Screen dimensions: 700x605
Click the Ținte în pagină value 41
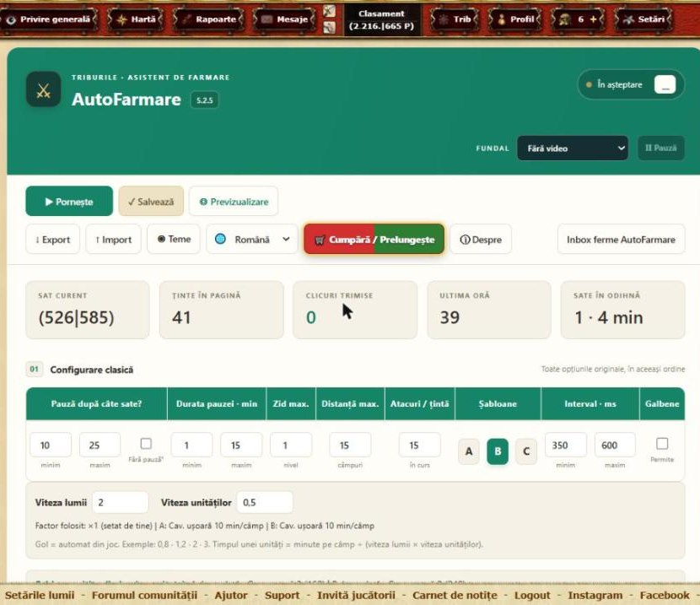[181, 317]
